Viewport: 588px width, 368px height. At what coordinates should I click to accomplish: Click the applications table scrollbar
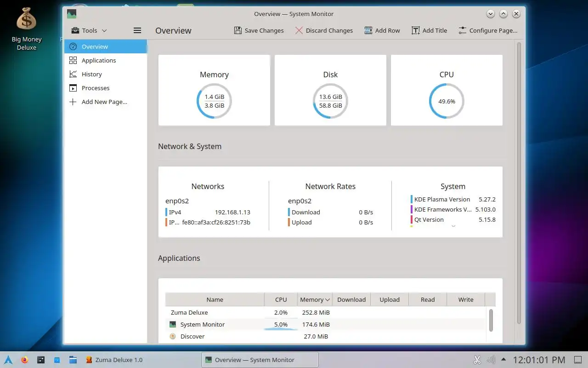(491, 320)
